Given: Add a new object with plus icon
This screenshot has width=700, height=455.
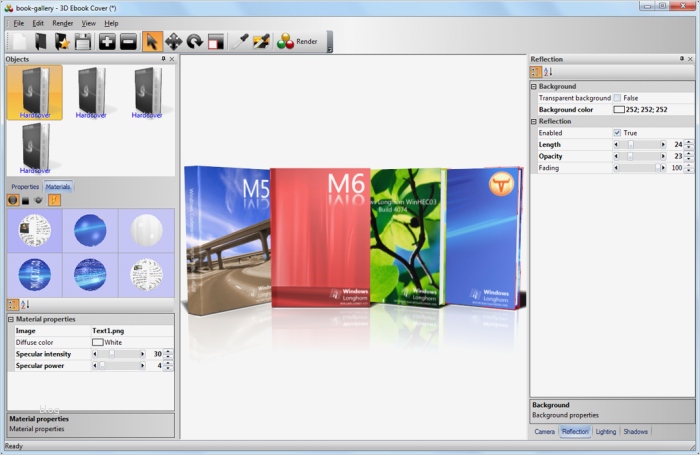Looking at the screenshot, I should 107,42.
